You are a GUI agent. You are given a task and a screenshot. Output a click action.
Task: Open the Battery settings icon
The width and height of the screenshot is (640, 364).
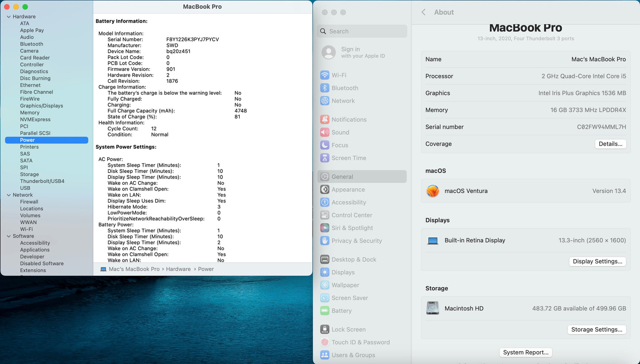[x=325, y=311]
